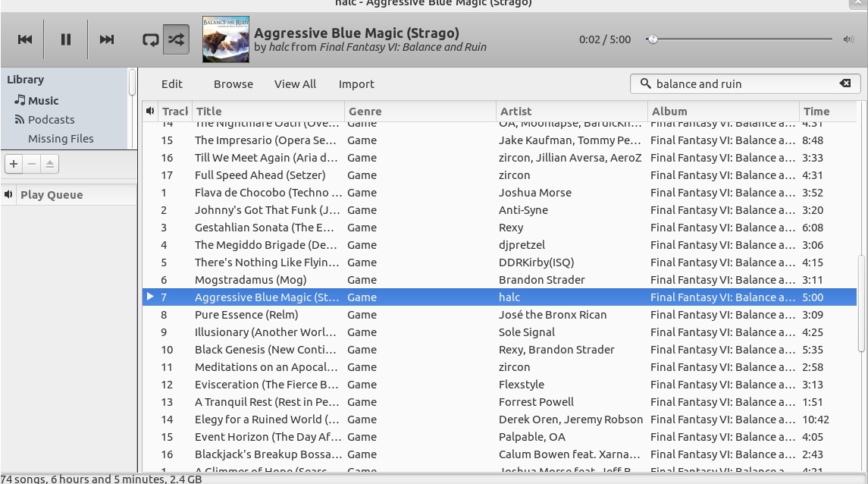Open the Edit menu
The image size is (868, 484).
click(x=172, y=84)
